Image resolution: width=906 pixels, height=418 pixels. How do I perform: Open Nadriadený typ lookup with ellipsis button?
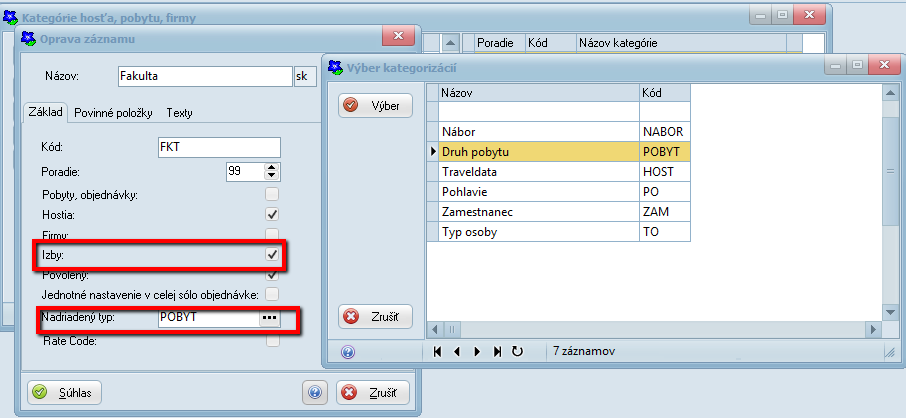(268, 317)
